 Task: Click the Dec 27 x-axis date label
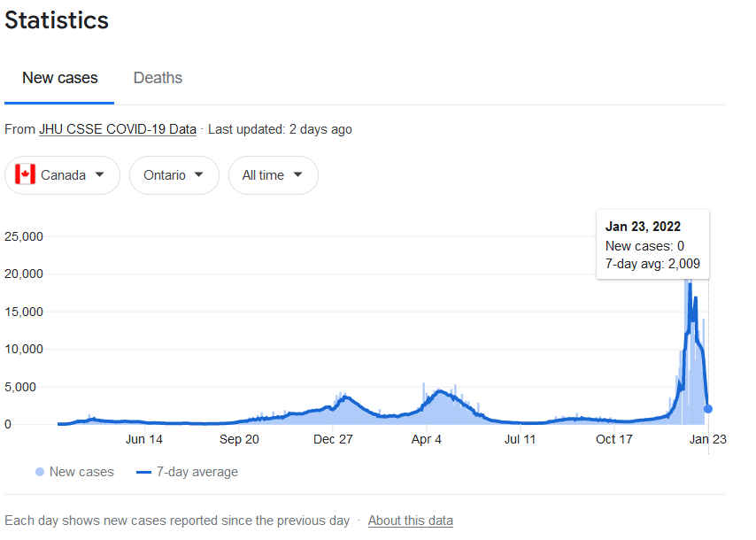click(333, 439)
